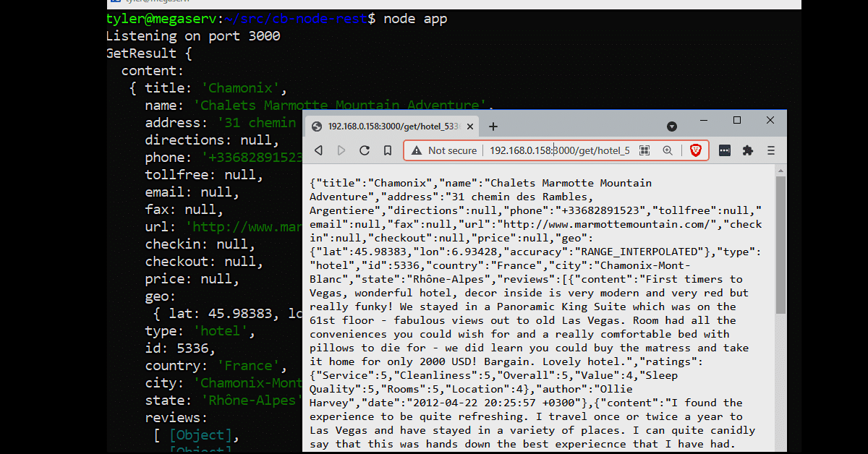The image size is (868, 454).
Task: Open the Brave Shields panel
Action: (694, 150)
